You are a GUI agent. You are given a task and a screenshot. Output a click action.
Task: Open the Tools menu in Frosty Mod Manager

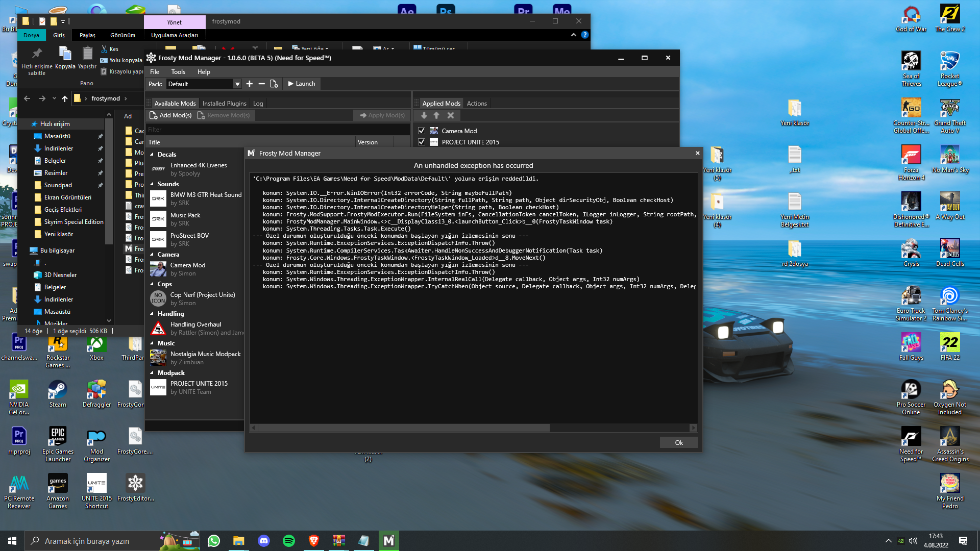(x=178, y=72)
